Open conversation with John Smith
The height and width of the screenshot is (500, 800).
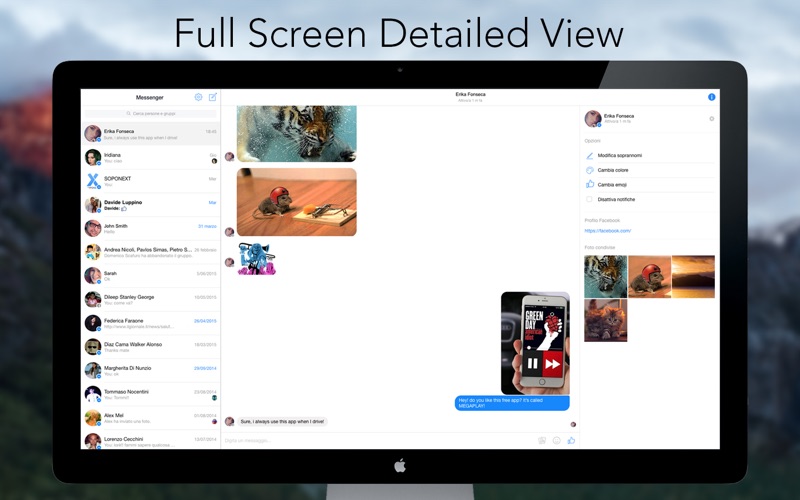click(x=150, y=229)
